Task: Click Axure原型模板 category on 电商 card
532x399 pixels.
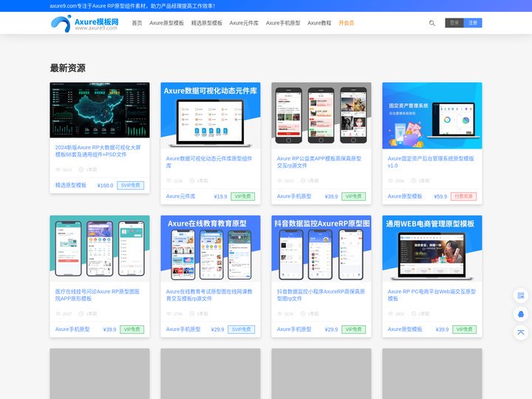Action: pos(405,329)
